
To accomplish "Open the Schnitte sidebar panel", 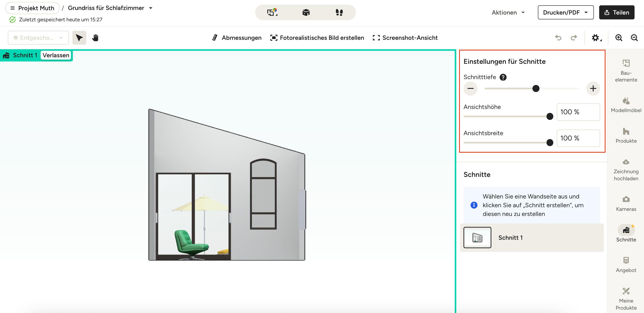I will coord(626,233).
